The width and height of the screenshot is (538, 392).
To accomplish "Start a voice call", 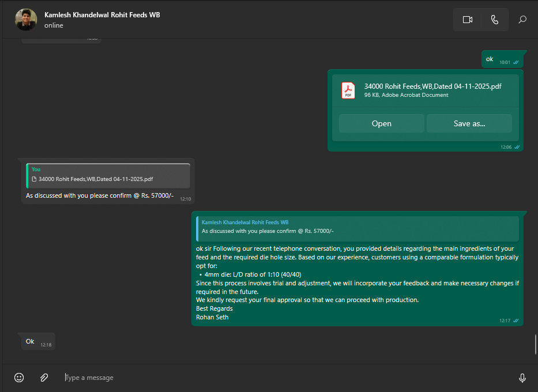I will (x=494, y=20).
